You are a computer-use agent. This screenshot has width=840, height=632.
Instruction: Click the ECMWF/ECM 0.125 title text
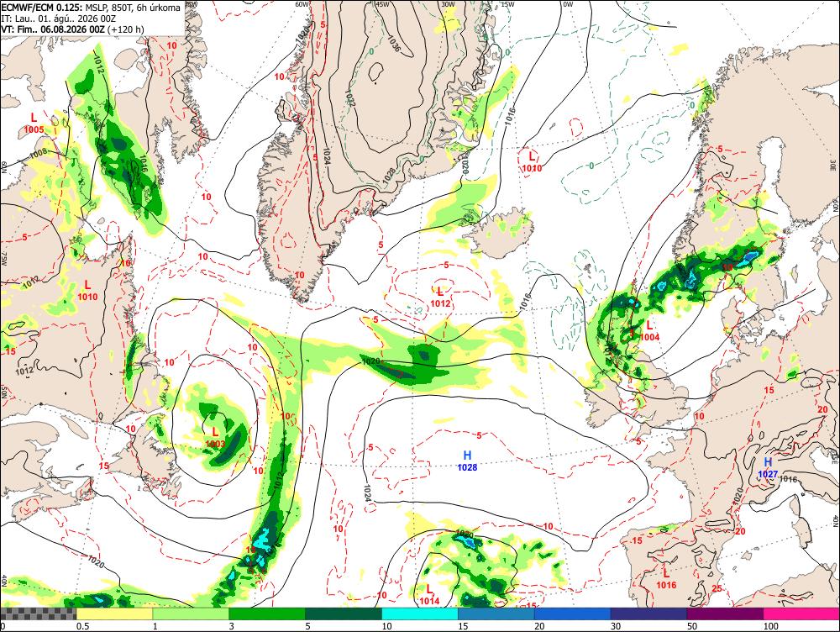(x=34, y=8)
